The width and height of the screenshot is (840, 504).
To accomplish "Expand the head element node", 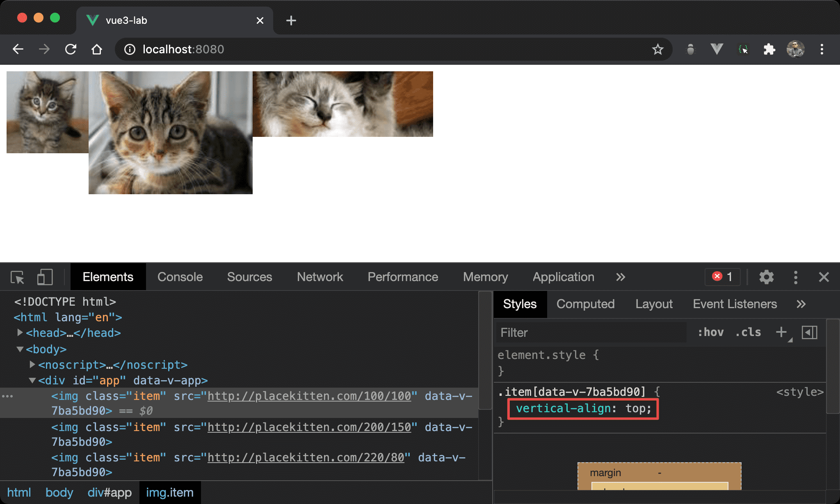I will click(x=20, y=333).
